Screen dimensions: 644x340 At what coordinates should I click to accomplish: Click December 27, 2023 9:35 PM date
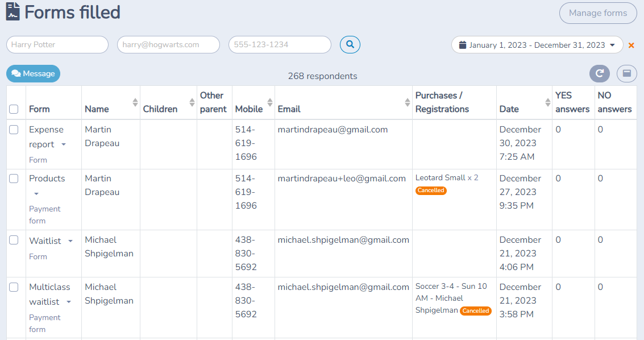520,192
